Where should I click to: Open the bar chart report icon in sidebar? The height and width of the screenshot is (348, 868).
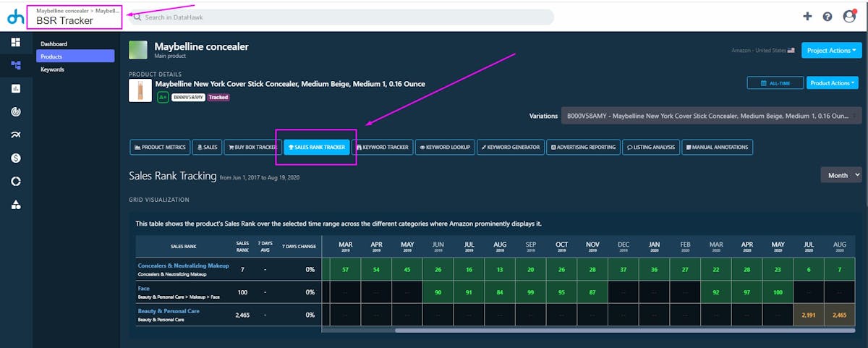point(15,88)
